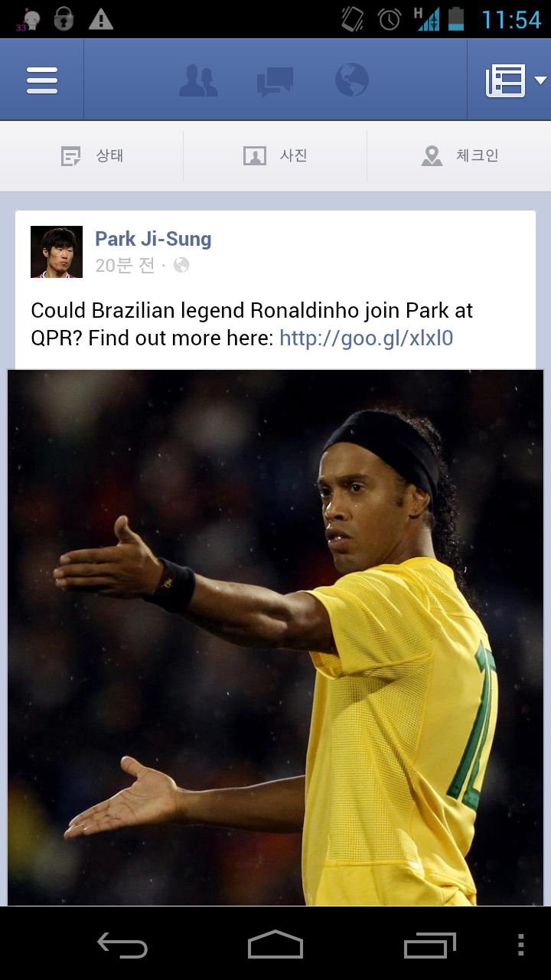
Task: Open notifications globe icon
Action: click(x=352, y=80)
